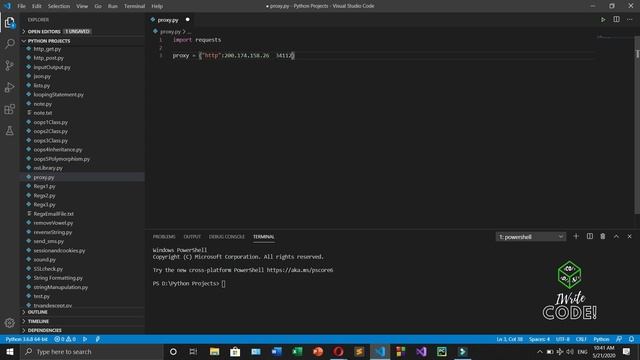Open the Explorer view in activity bar
Screen dimensions: 640x360
(9, 22)
